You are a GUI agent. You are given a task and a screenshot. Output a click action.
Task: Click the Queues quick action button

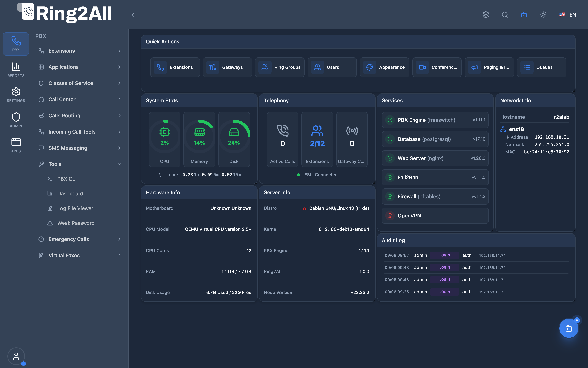pyautogui.click(x=542, y=67)
